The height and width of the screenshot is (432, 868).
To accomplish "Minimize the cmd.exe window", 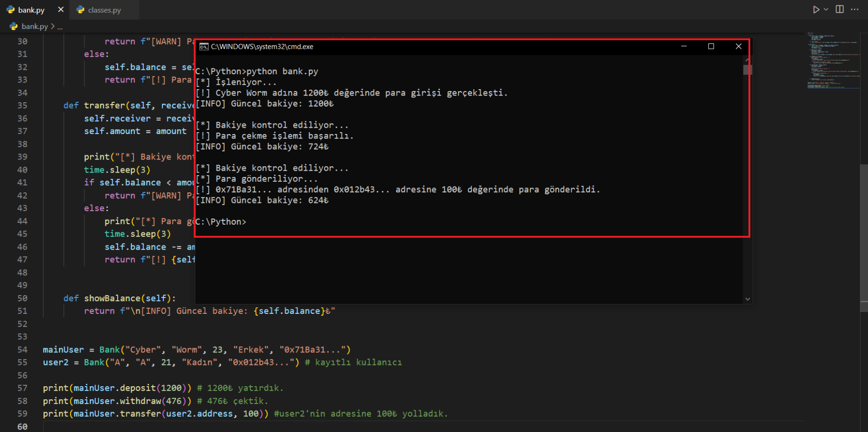I will click(x=684, y=46).
